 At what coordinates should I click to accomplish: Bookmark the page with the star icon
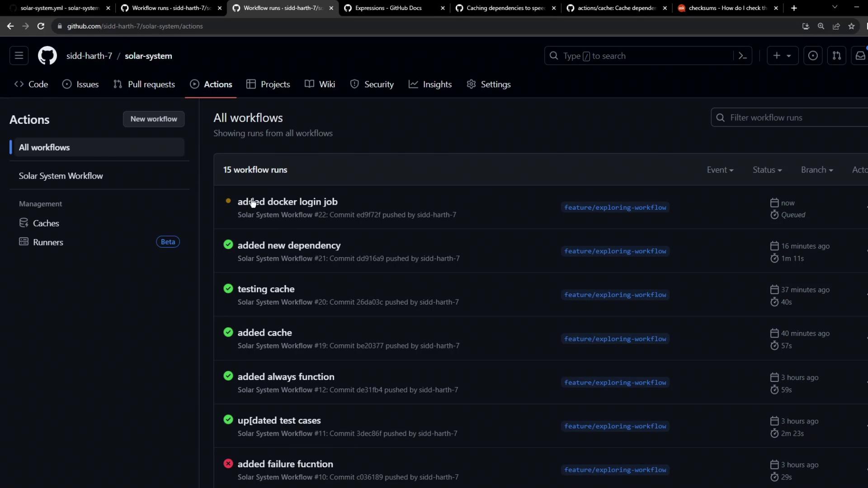coord(851,26)
